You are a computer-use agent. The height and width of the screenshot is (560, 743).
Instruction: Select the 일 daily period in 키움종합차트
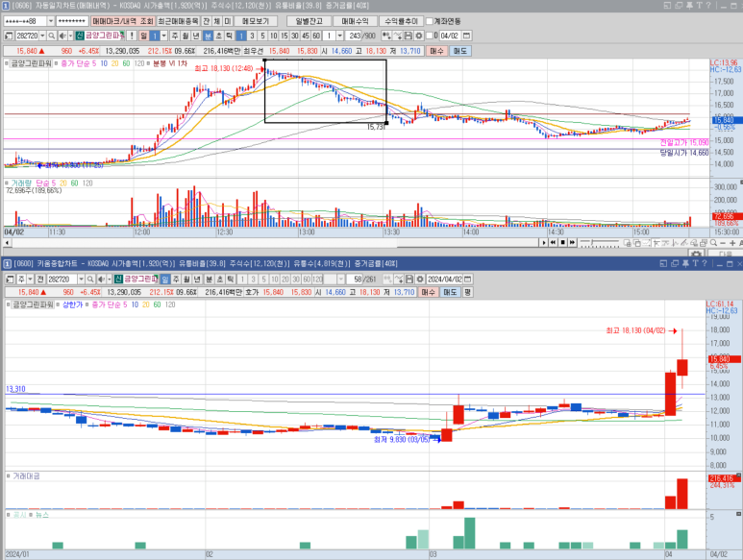click(x=165, y=280)
